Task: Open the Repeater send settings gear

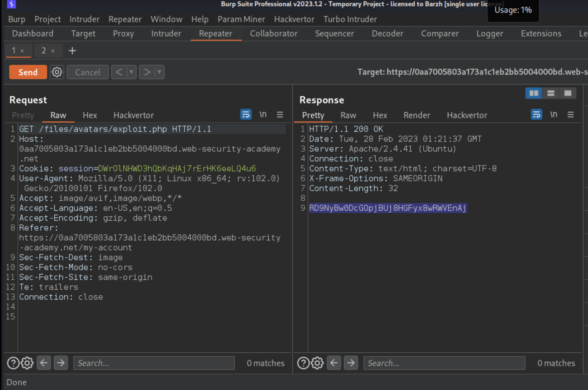Action: [x=57, y=72]
